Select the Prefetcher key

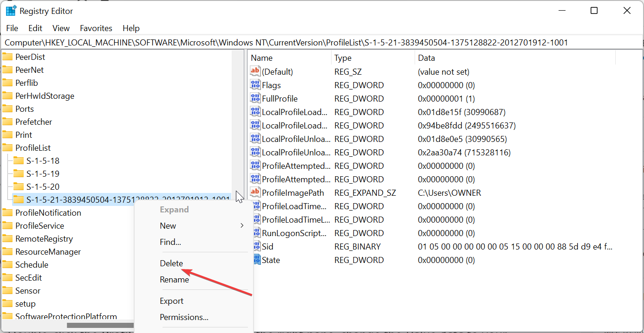(x=33, y=122)
